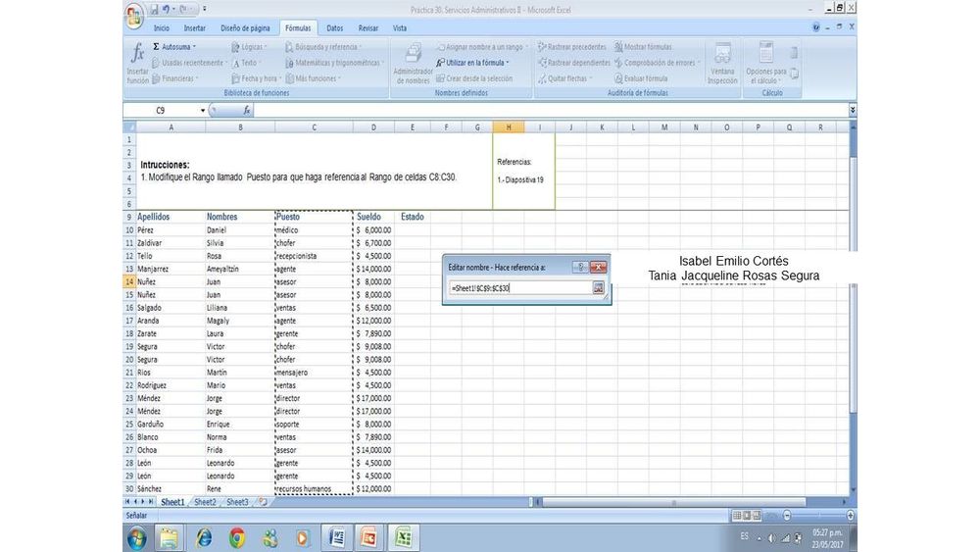Open the Sheet2 worksheet tab

tap(205, 502)
